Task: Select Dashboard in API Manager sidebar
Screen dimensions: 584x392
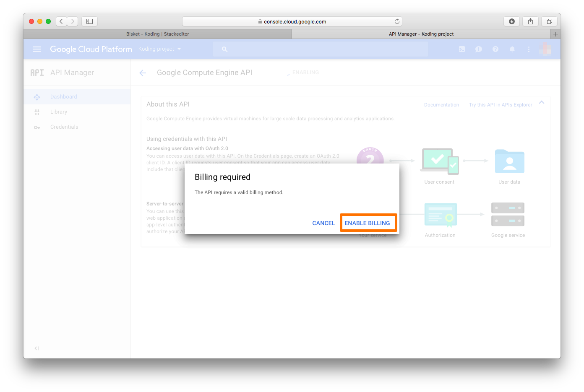Action: click(x=77, y=97)
